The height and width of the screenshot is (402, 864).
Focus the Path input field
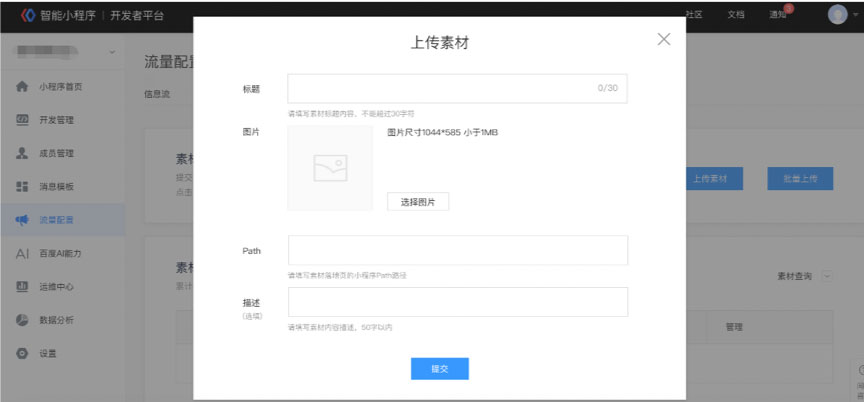point(457,250)
